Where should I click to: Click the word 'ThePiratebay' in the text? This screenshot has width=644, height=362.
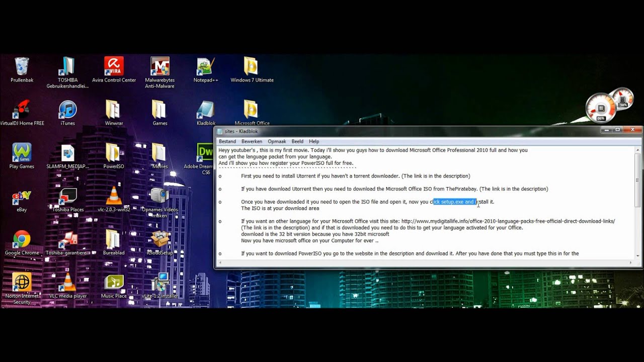(461, 189)
